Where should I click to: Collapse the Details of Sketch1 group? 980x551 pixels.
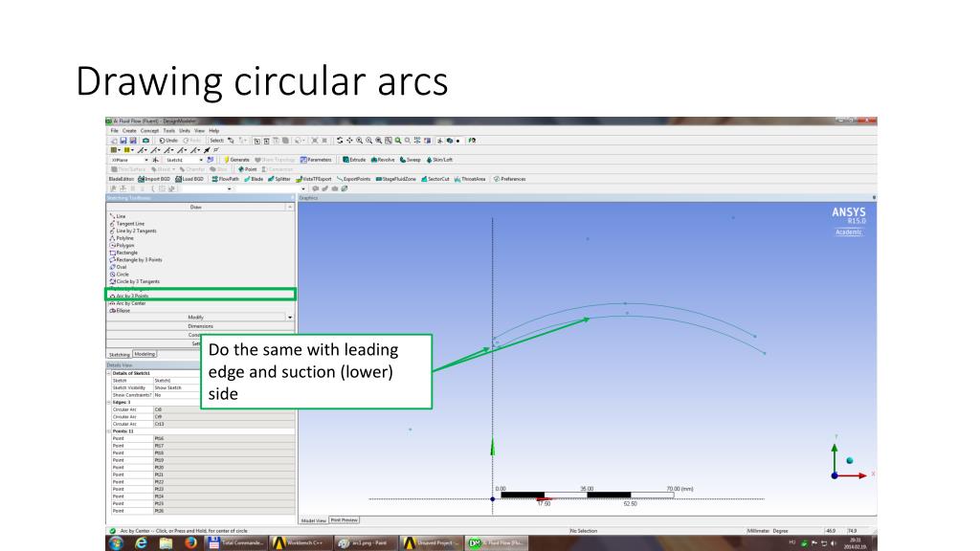(109, 373)
